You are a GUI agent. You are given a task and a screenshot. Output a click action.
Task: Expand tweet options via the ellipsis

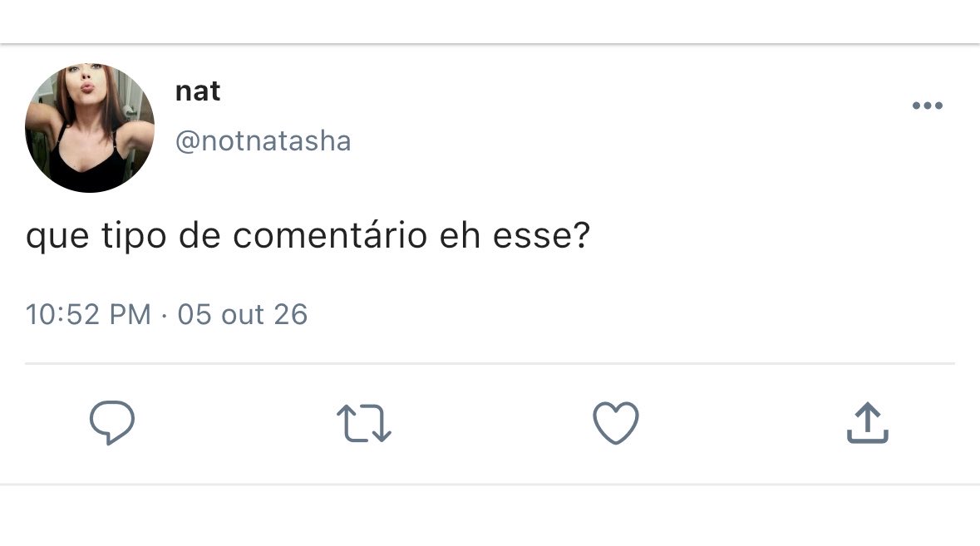(928, 106)
